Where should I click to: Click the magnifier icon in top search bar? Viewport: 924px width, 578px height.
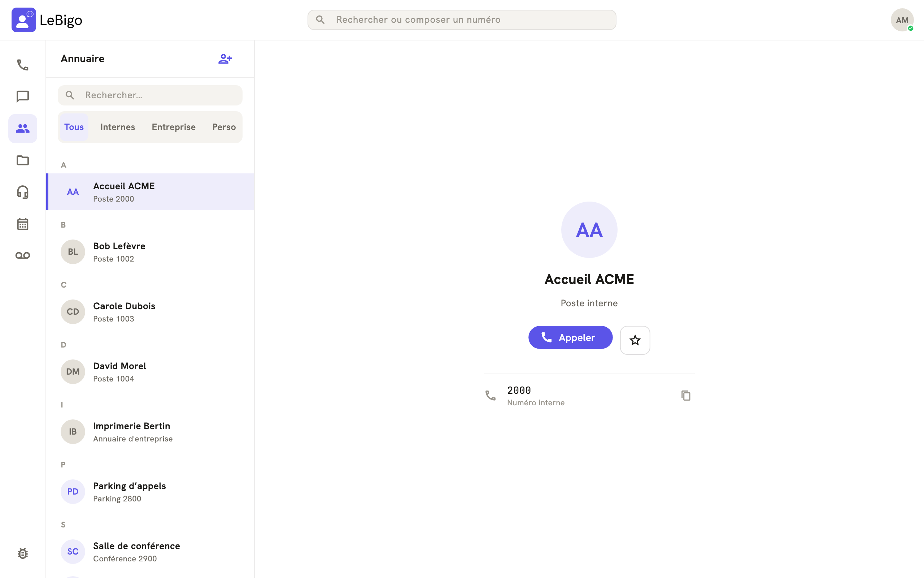321,20
